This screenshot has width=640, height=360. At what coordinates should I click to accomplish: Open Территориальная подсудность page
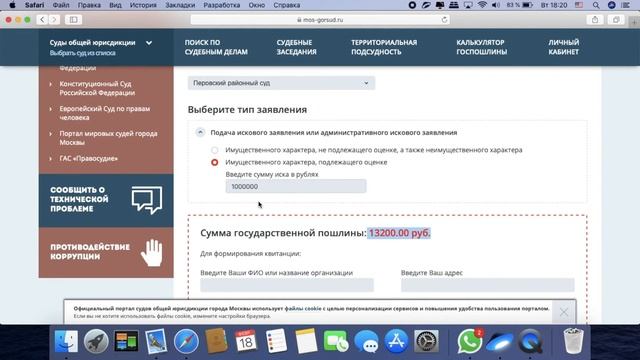384,47
